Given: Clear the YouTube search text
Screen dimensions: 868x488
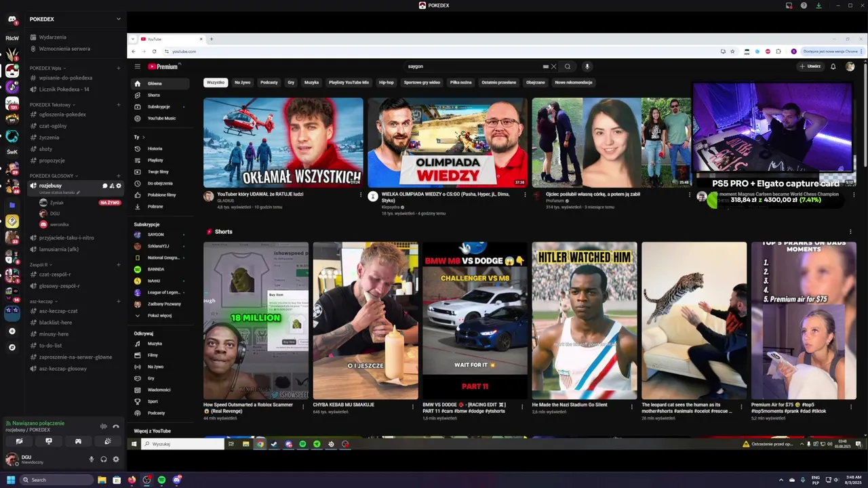Looking at the screenshot, I should click(x=553, y=66).
